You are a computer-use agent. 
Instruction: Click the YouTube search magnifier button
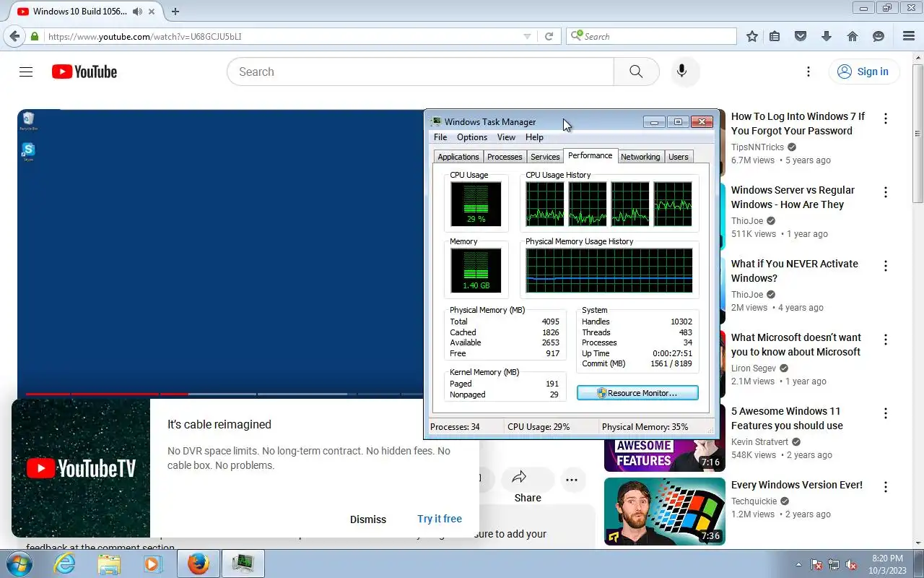[636, 72]
